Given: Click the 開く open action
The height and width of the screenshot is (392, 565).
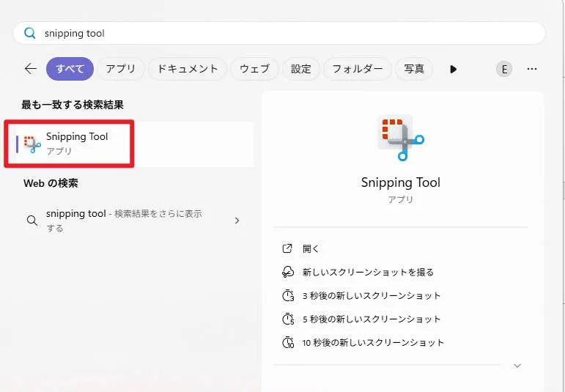Looking at the screenshot, I should tap(311, 248).
